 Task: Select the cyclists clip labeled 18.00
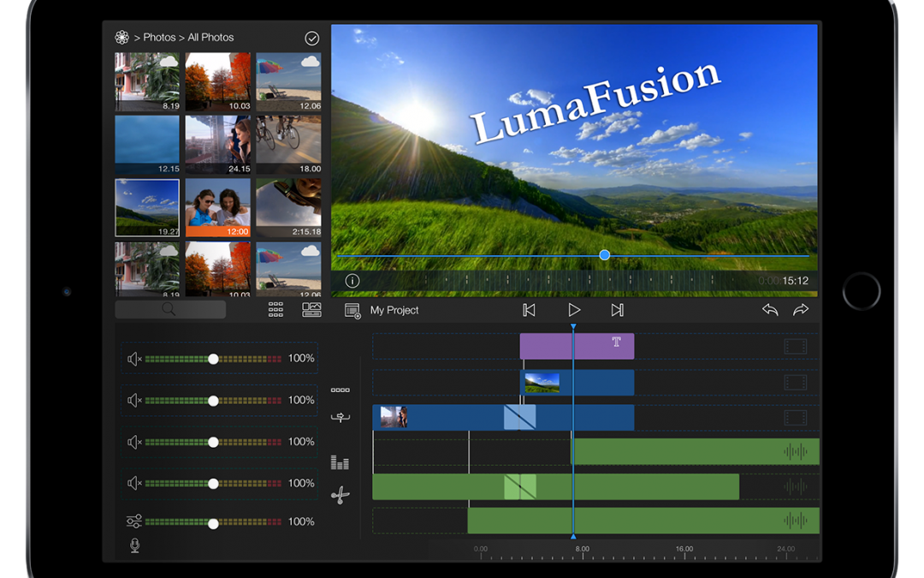289,145
